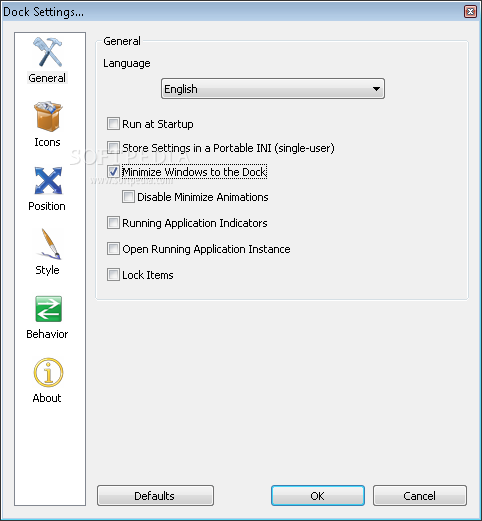The image size is (482, 521).
Task: Check Open Running Application Instance
Action: click(x=113, y=249)
